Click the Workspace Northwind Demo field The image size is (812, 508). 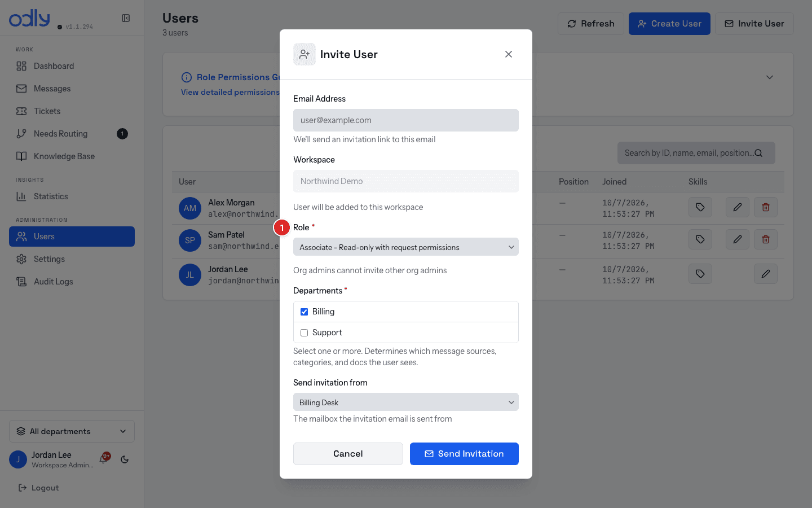pos(406,181)
